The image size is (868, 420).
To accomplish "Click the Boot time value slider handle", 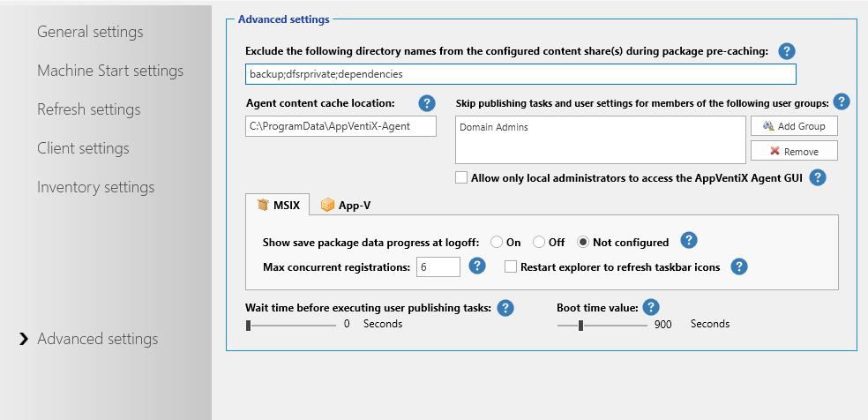I will click(x=580, y=326).
